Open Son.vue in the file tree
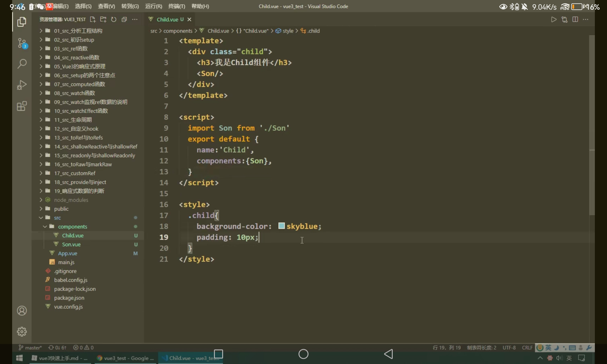The image size is (607, 364). (71, 244)
